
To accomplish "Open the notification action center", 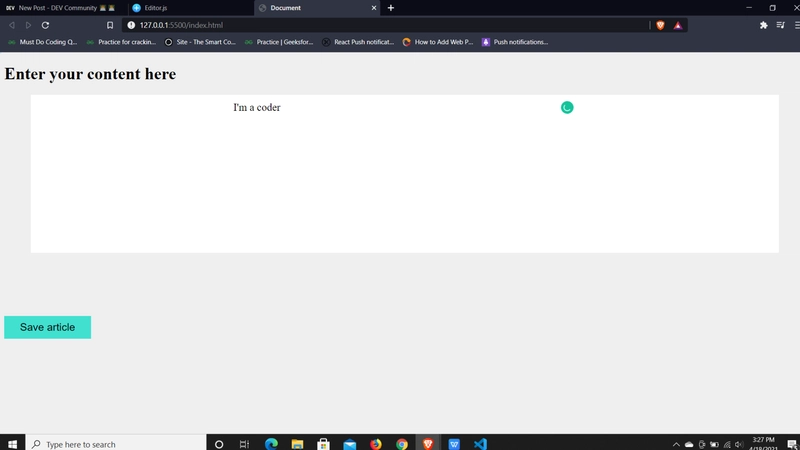I will pyautogui.click(x=791, y=444).
